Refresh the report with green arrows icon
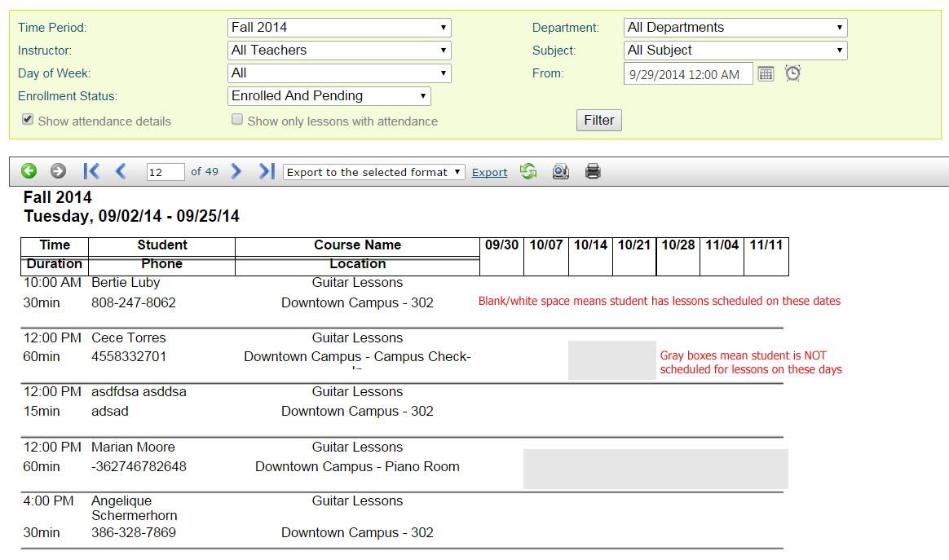949x560 pixels. tap(528, 171)
